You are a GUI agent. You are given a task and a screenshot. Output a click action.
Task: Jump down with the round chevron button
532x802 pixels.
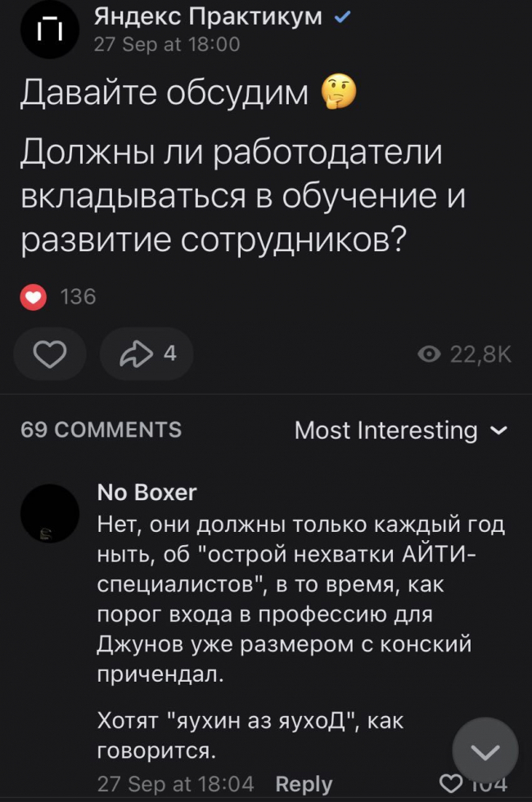point(485,751)
